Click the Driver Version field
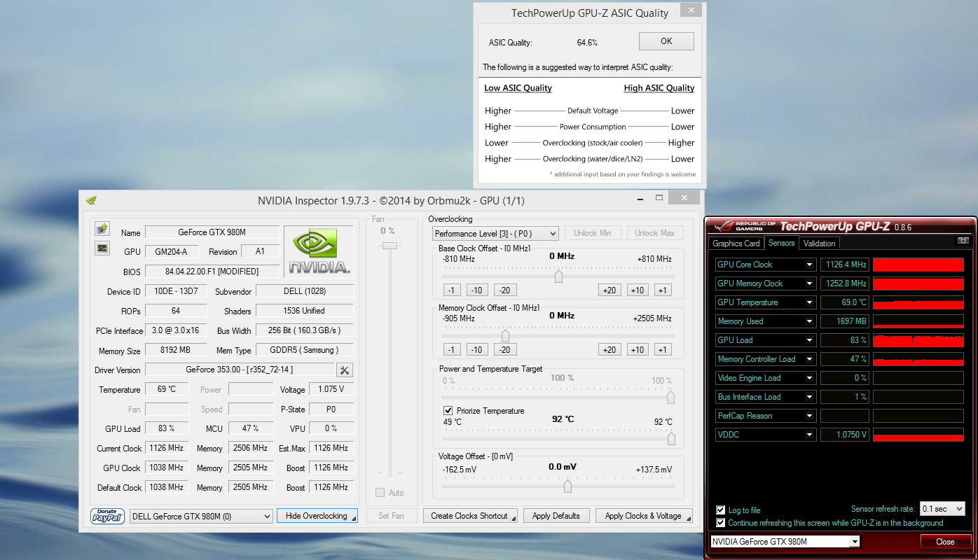978x560 pixels. [240, 370]
